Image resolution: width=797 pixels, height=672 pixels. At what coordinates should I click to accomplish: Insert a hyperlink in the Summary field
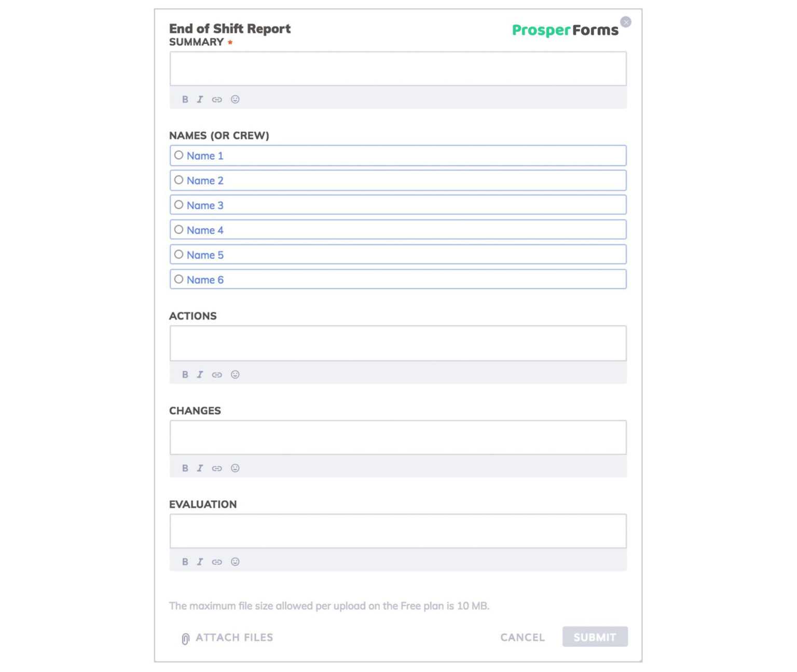click(217, 100)
